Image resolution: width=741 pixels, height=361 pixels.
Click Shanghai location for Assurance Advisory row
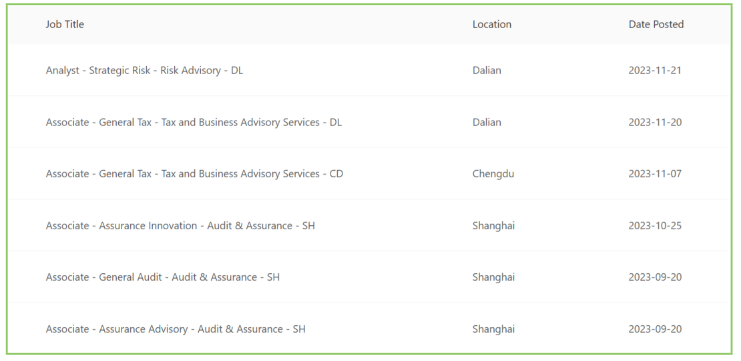point(493,329)
